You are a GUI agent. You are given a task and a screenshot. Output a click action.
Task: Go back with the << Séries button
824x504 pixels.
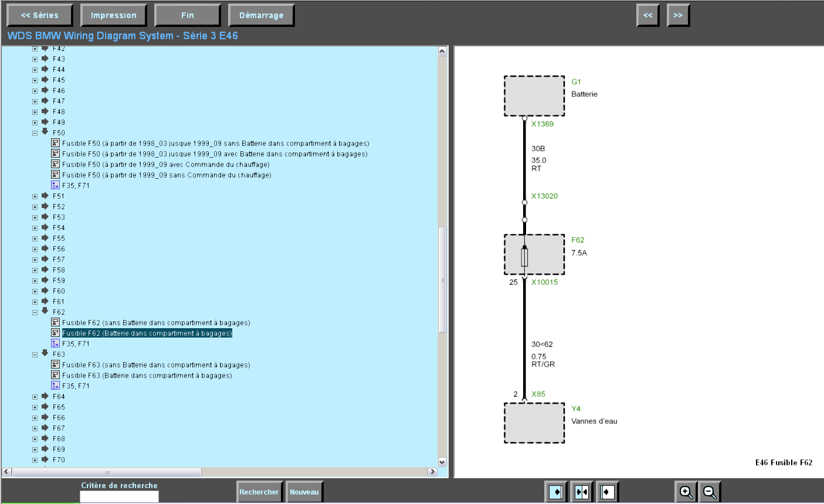tap(40, 15)
